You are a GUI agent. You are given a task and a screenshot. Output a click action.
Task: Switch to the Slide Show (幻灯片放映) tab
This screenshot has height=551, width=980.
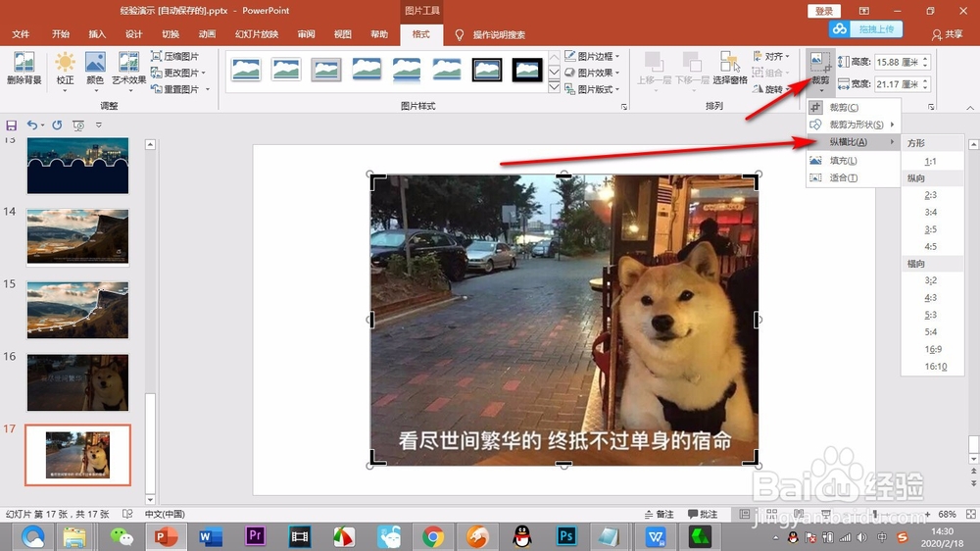coord(256,34)
